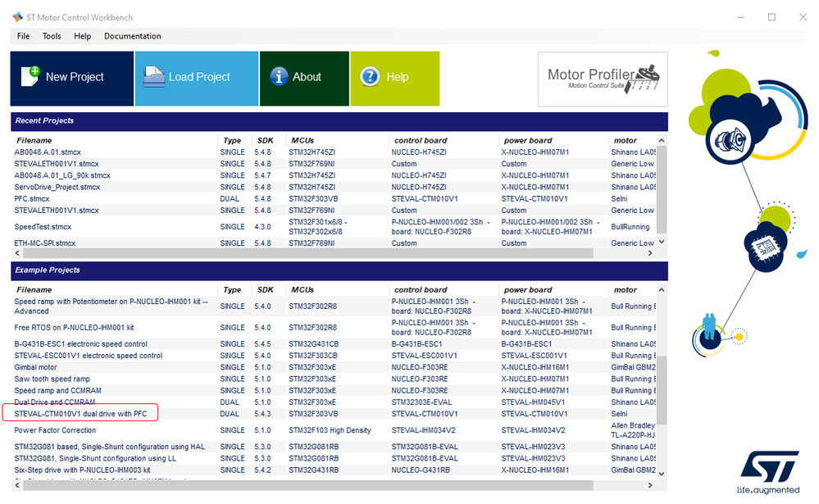Select recent project AB0048.A.01_LG_90k.stmcx
This screenshot has width=819, height=504.
(62, 175)
